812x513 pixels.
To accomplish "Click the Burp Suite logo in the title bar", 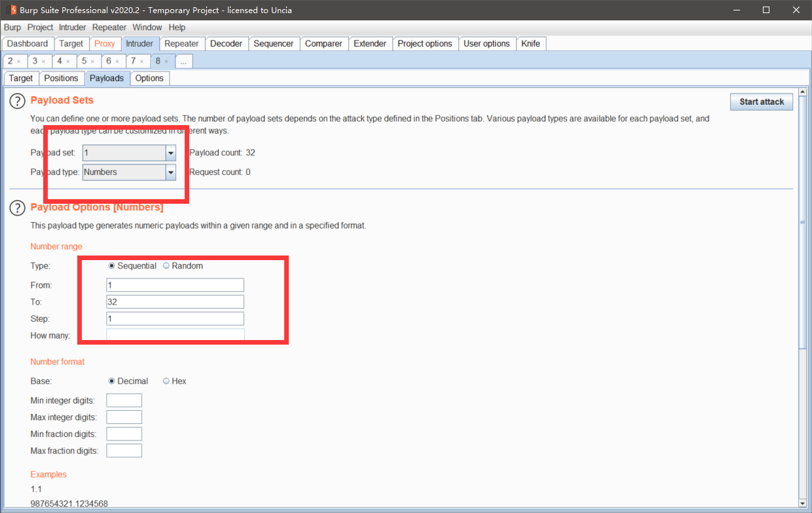I will point(12,10).
